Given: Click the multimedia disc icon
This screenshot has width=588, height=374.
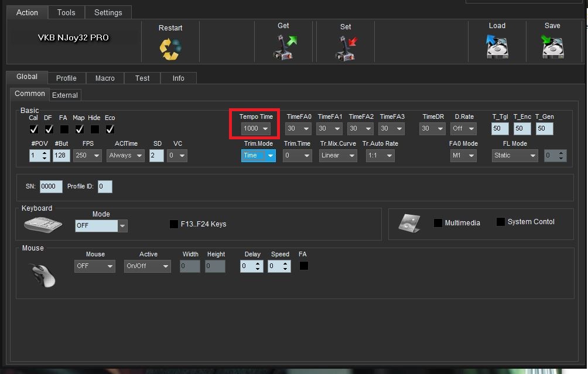Looking at the screenshot, I should (x=409, y=223).
